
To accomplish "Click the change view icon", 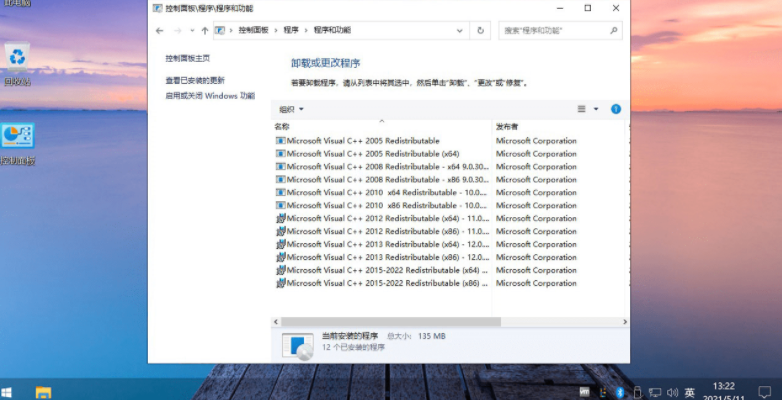I will 582,109.
